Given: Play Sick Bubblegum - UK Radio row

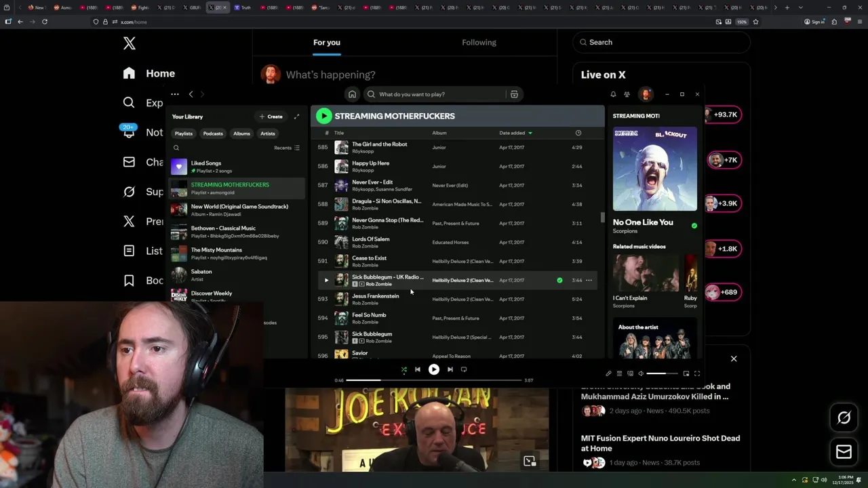Looking at the screenshot, I should tap(326, 280).
